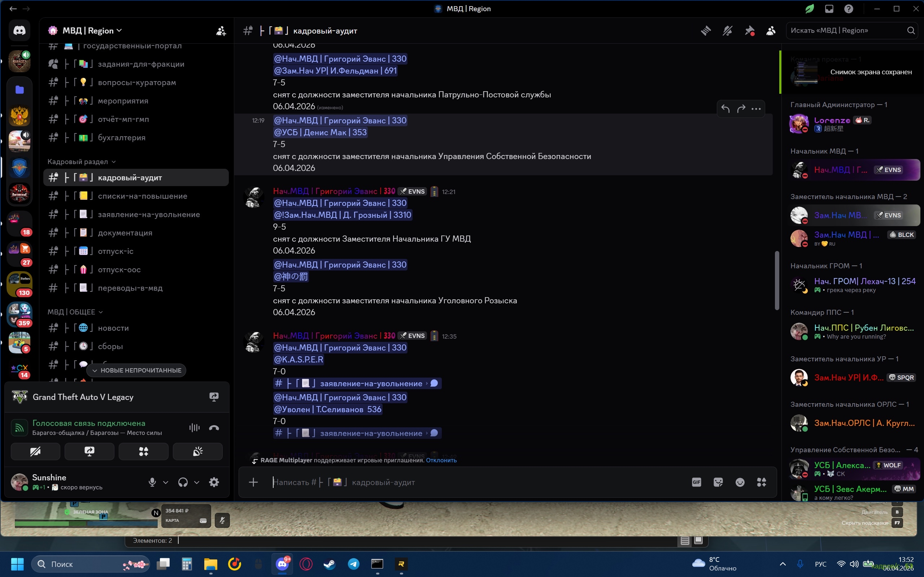Open pinned messages in channel header
The height and width of the screenshot is (577, 924).
[749, 31]
